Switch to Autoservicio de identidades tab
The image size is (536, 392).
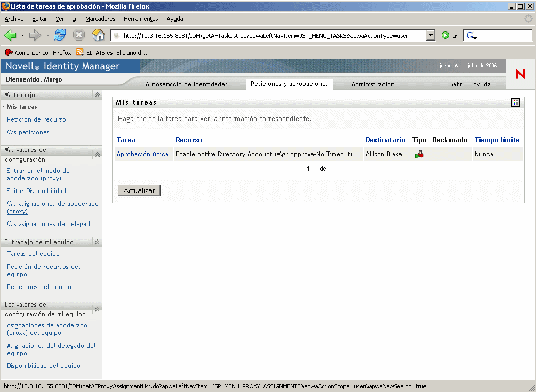pos(187,84)
